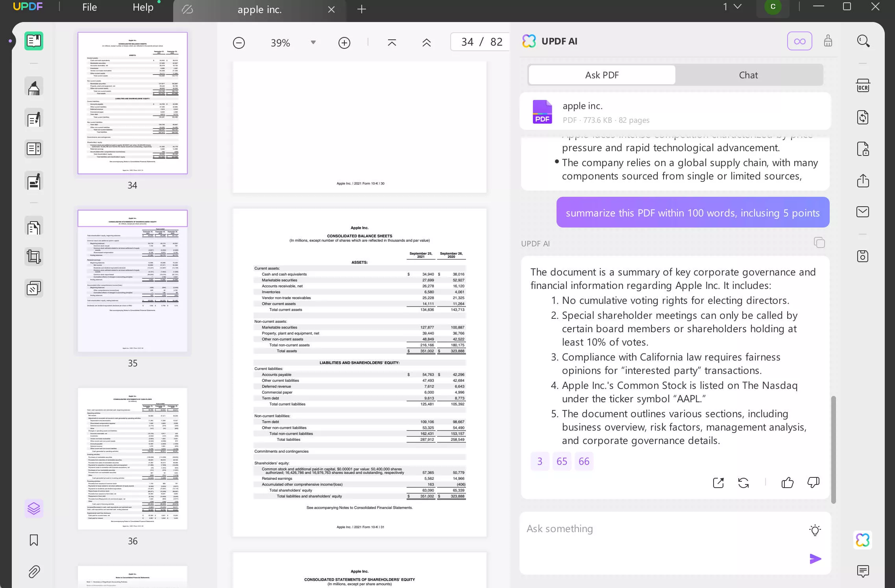Open the 39% zoom level dropdown
Image resolution: width=895 pixels, height=588 pixels.
click(x=313, y=43)
